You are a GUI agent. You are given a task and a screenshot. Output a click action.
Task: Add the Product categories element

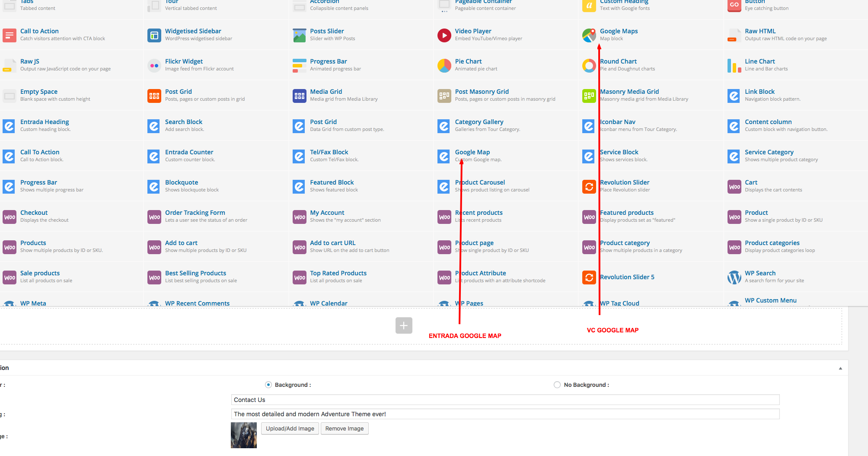(x=796, y=246)
